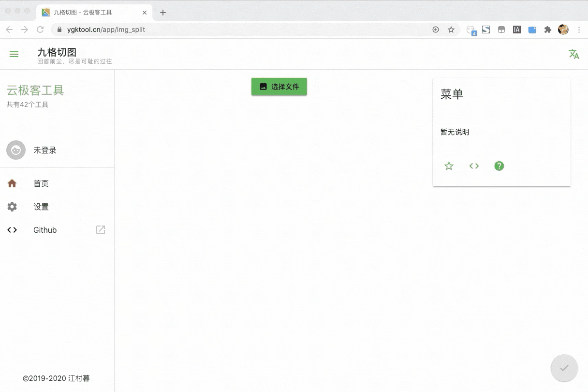The height and width of the screenshot is (392, 588).
Task: Click the external link icon next to Github
Action: tap(101, 230)
